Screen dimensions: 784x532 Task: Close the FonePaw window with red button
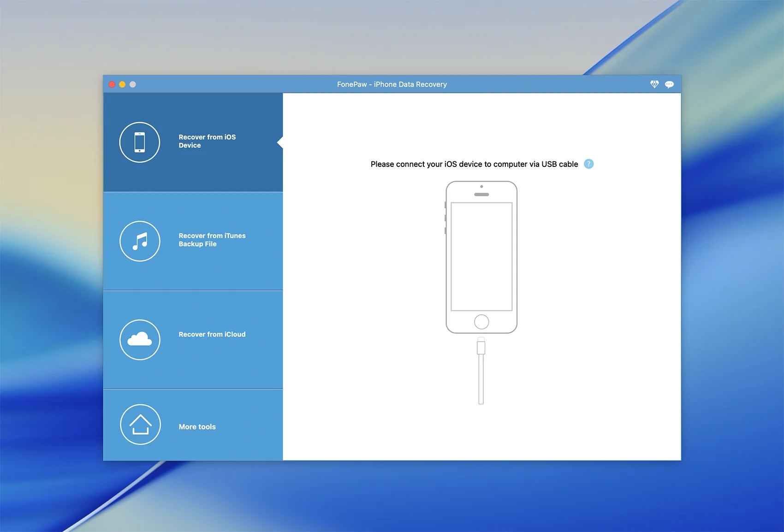coord(112,84)
